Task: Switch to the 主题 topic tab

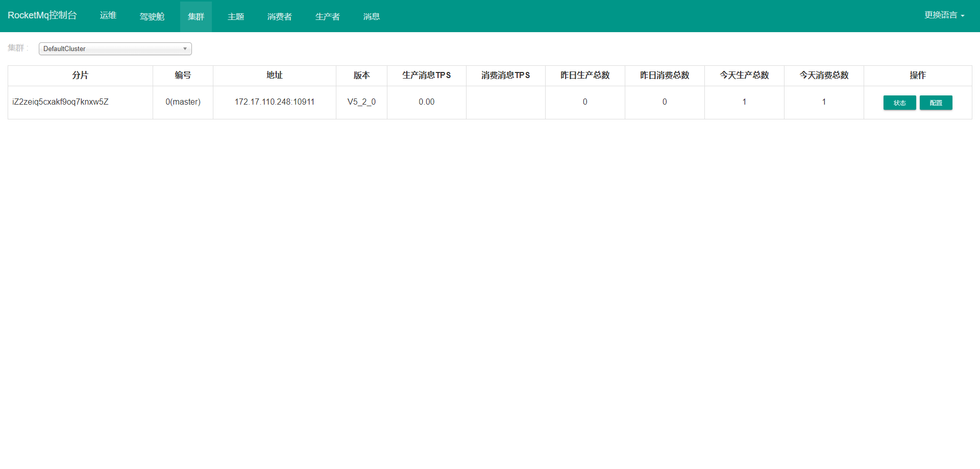Action: [236, 16]
